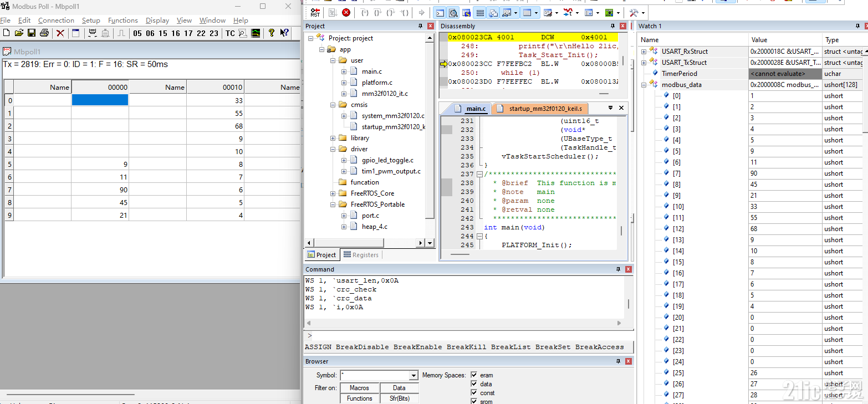Toggle eram memory space checkbox
Viewport: 868px width, 404px height.
[x=474, y=375]
